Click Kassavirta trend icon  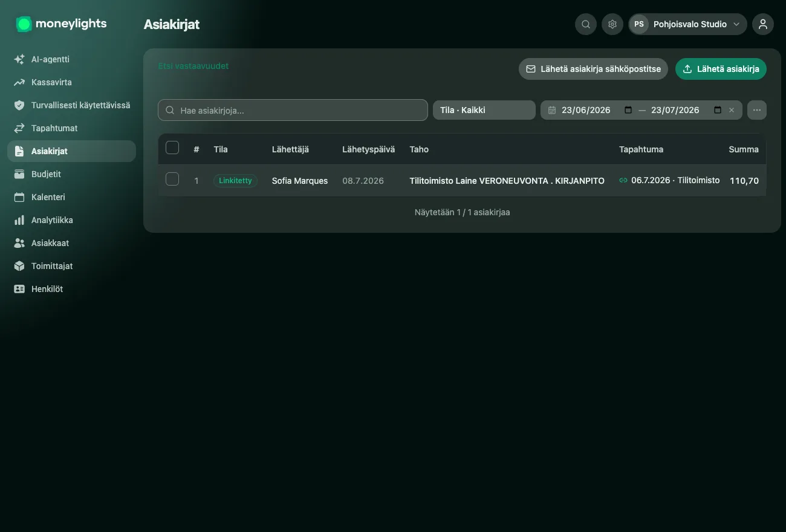19,82
